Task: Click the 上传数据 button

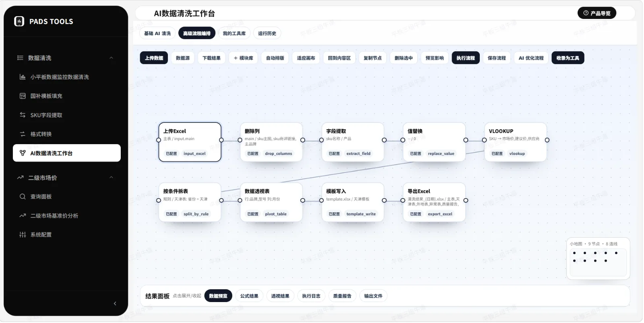Action: point(154,58)
